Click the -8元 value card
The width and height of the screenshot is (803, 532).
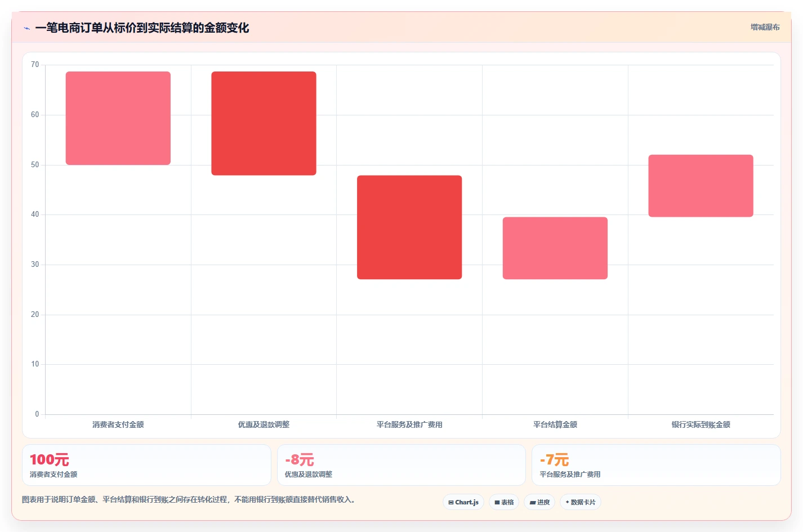click(401, 465)
